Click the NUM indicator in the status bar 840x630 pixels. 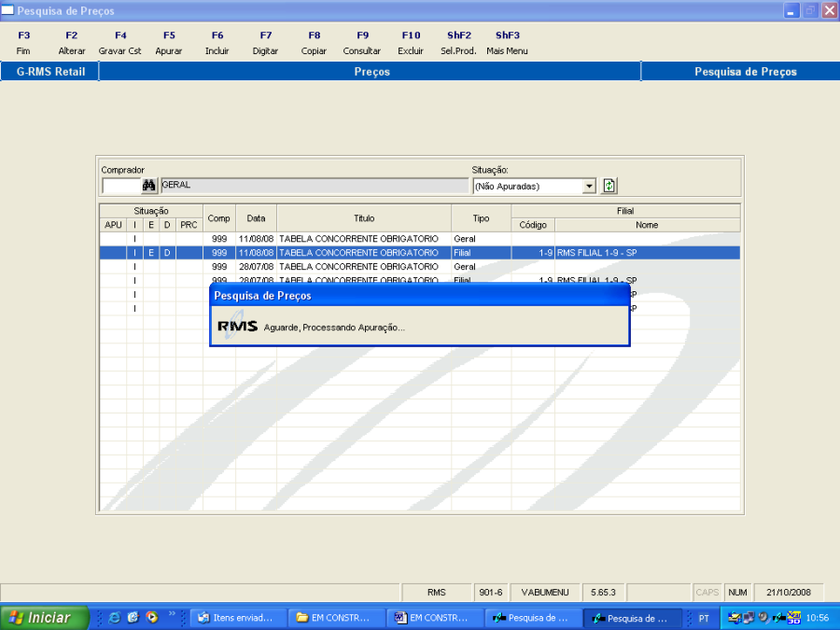click(737, 593)
